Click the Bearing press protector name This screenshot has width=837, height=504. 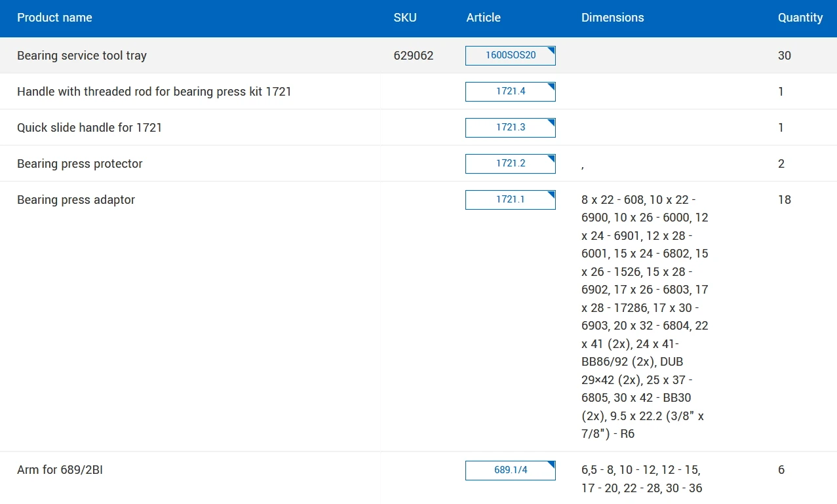tap(79, 164)
